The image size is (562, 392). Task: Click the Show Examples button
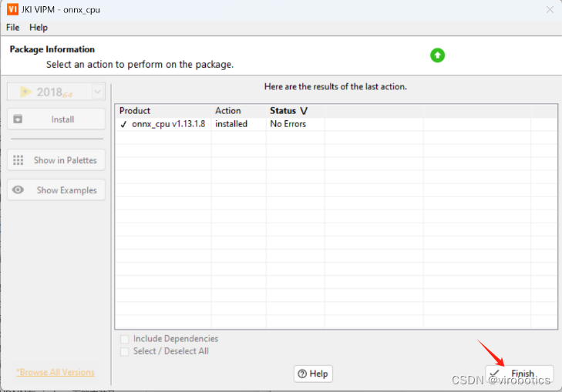pyautogui.click(x=56, y=190)
